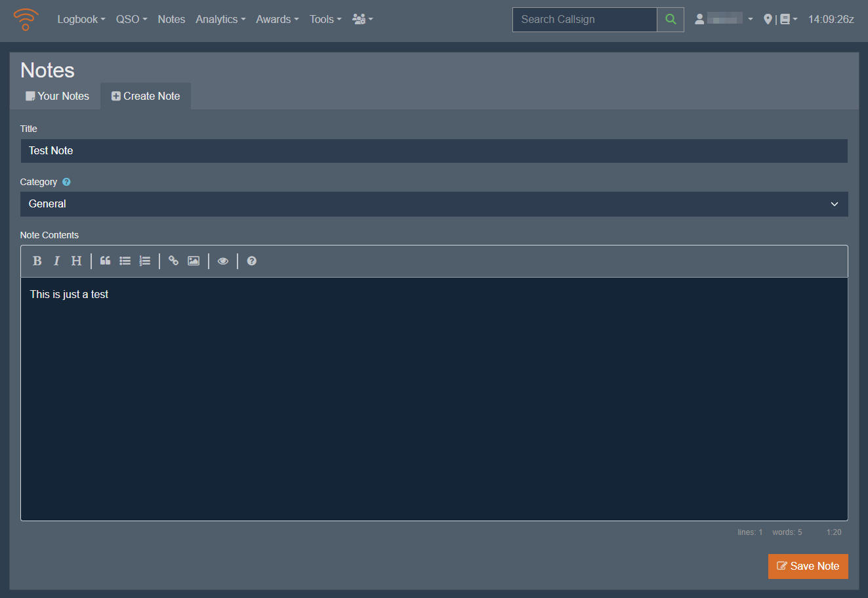Switch to the Your Notes tab
The width and height of the screenshot is (868, 598).
click(x=57, y=96)
